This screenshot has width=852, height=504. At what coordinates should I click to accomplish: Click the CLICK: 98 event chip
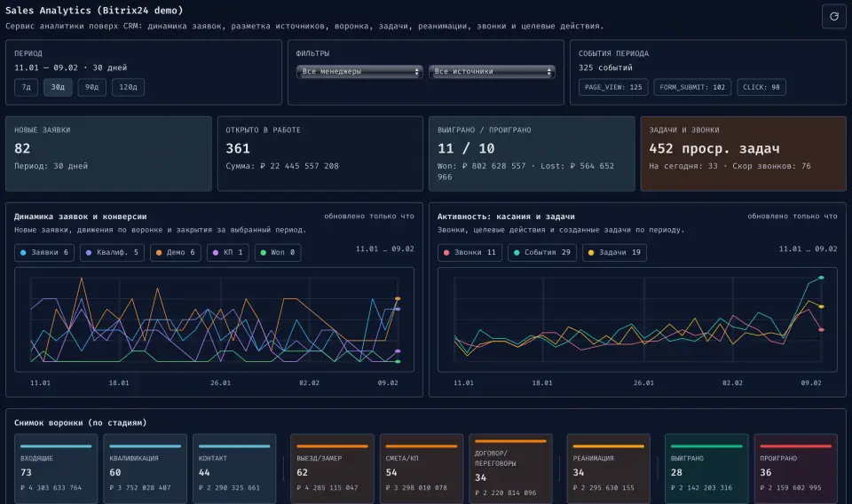coord(761,87)
